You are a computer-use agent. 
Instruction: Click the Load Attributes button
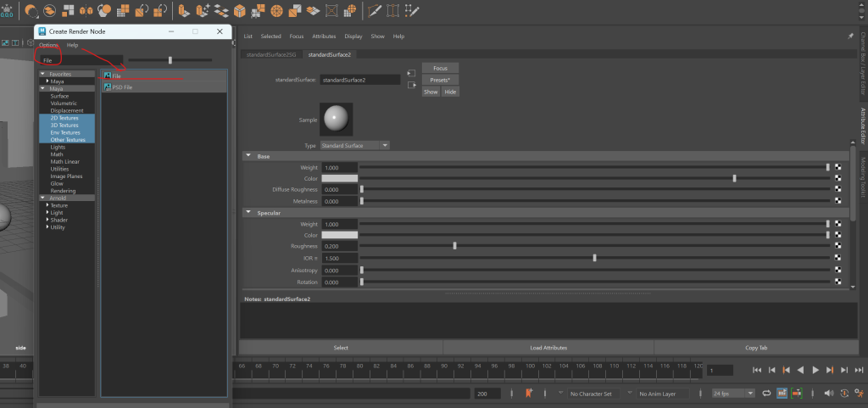click(548, 348)
